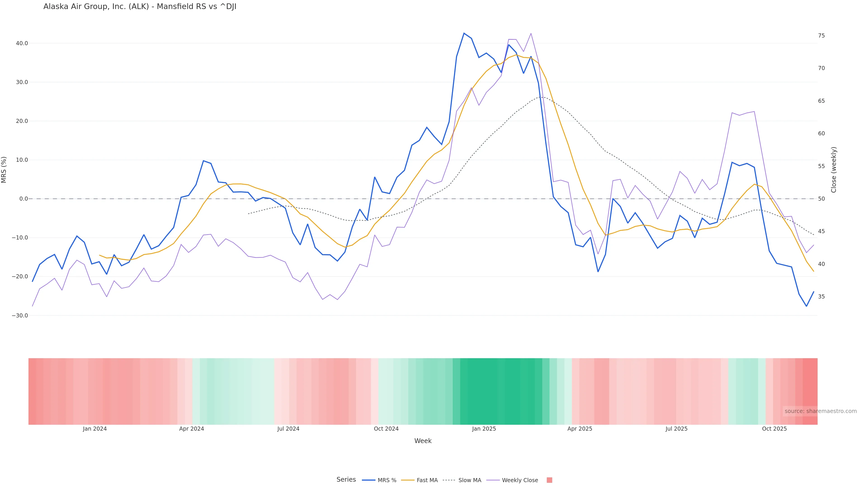Select the 'MRS (%)' y-axis title
868x488 pixels.
tap(4, 170)
